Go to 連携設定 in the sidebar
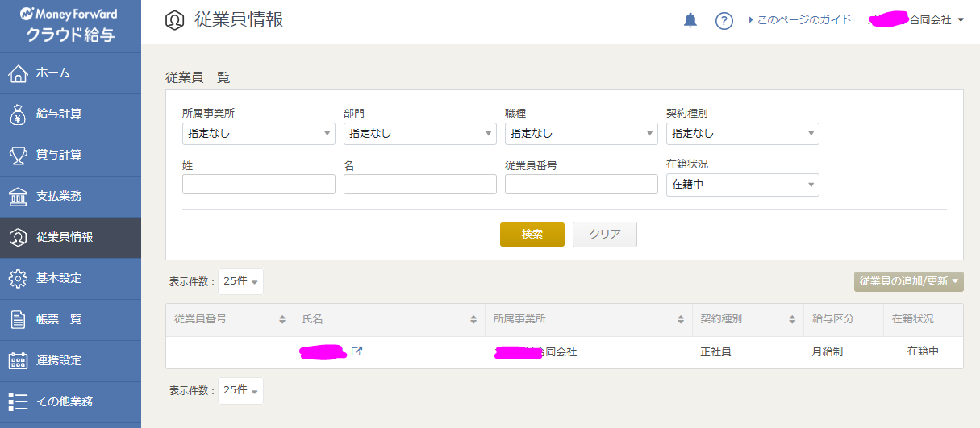 [58, 360]
